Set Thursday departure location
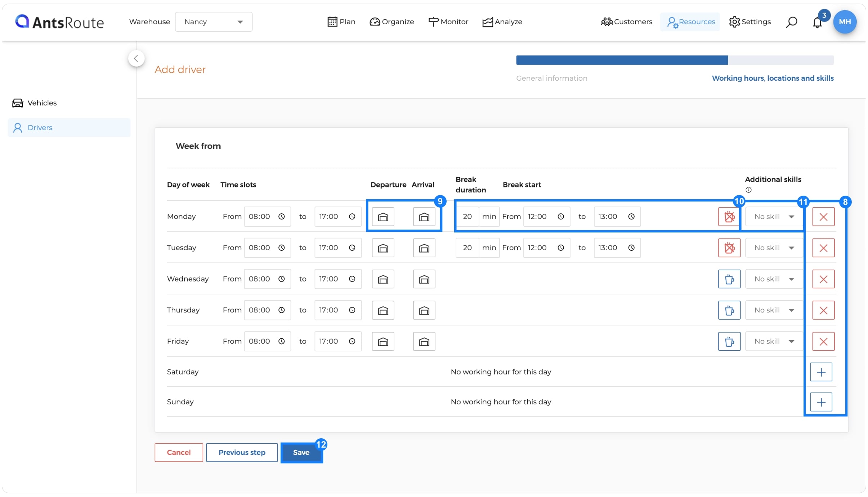This screenshot has height=497, width=868. pyautogui.click(x=383, y=310)
